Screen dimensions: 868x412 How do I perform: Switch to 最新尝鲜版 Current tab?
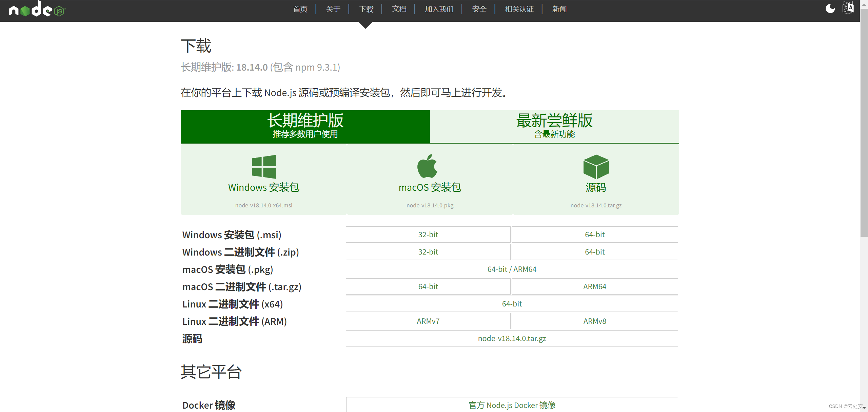click(554, 126)
